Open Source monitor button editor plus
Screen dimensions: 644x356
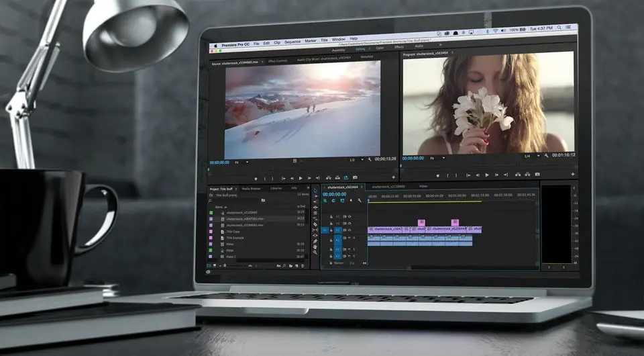pyautogui.click(x=394, y=177)
